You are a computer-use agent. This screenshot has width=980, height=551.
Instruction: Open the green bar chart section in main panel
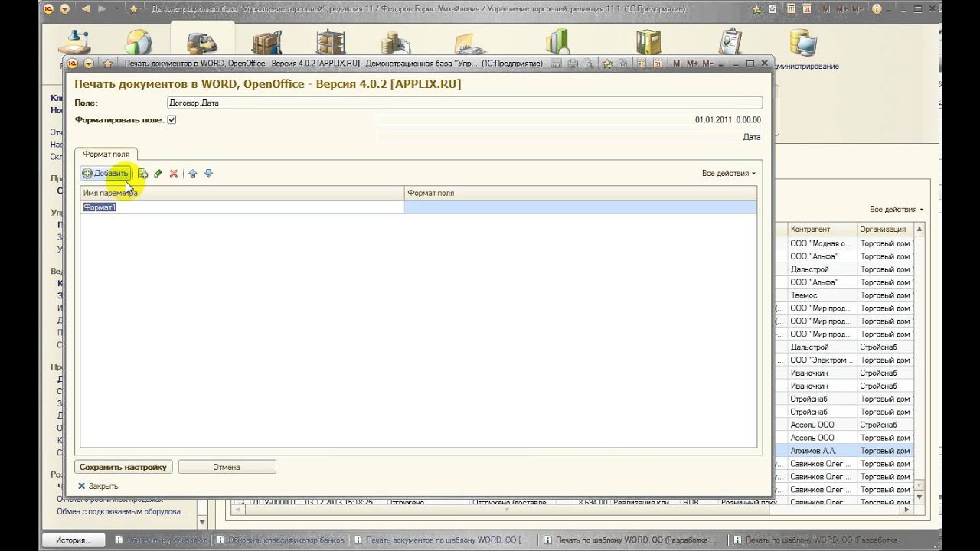coord(558,41)
